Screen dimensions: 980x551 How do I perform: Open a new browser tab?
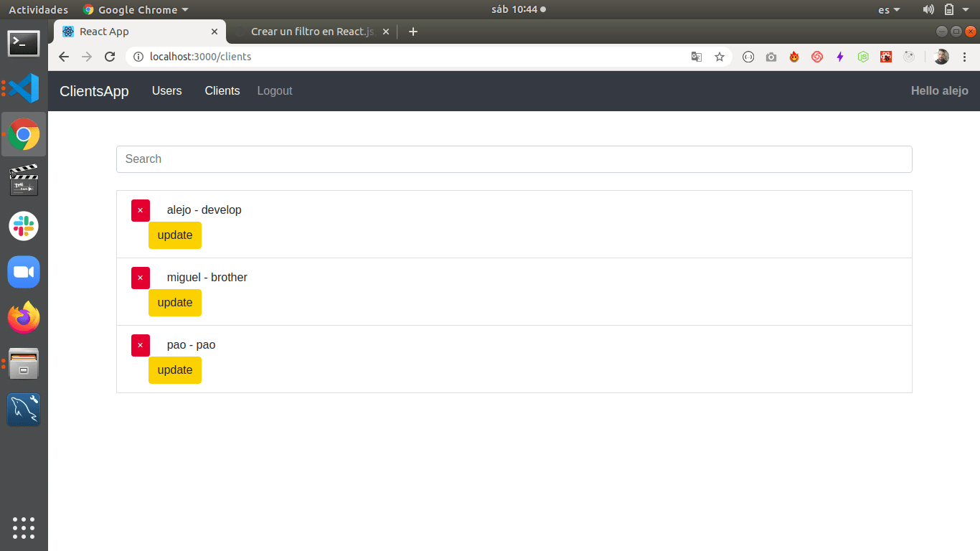point(413,32)
